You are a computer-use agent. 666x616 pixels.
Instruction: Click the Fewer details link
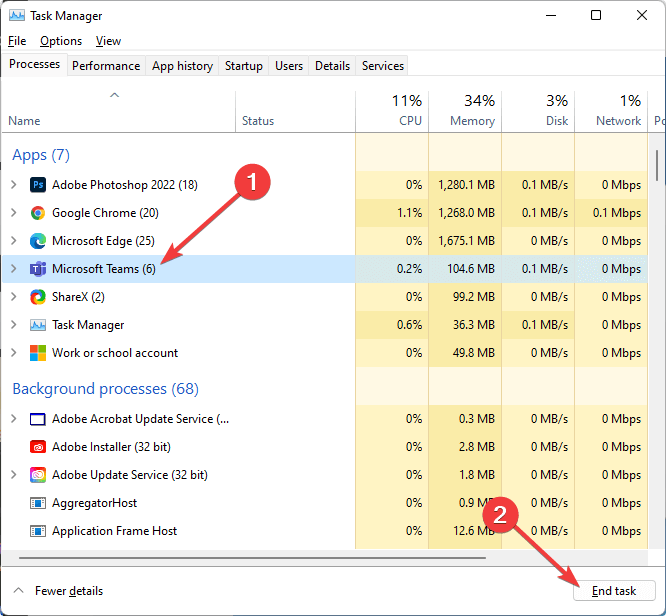[69, 591]
